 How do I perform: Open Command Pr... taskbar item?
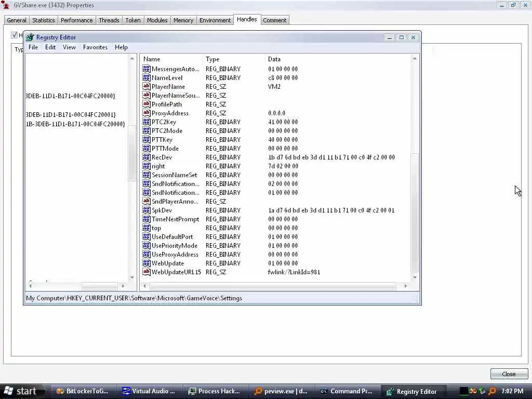347,391
